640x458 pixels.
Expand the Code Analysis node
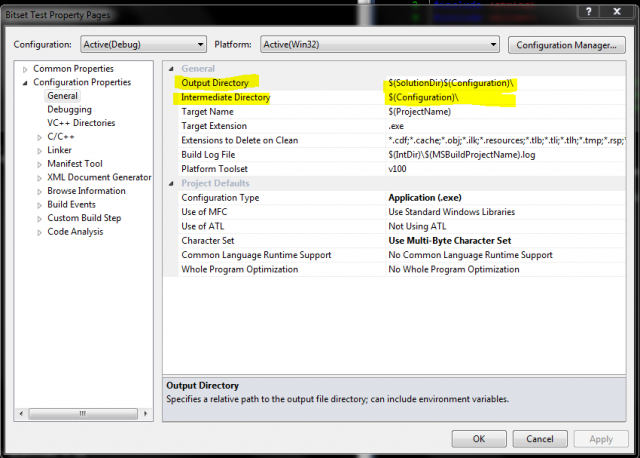[39, 232]
